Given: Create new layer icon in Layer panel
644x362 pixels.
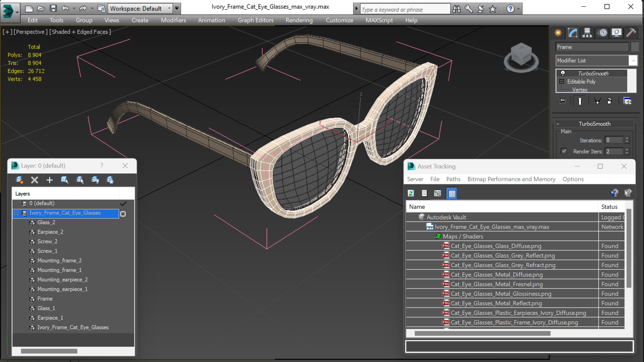Looking at the screenshot, I should pyautogui.click(x=19, y=180).
